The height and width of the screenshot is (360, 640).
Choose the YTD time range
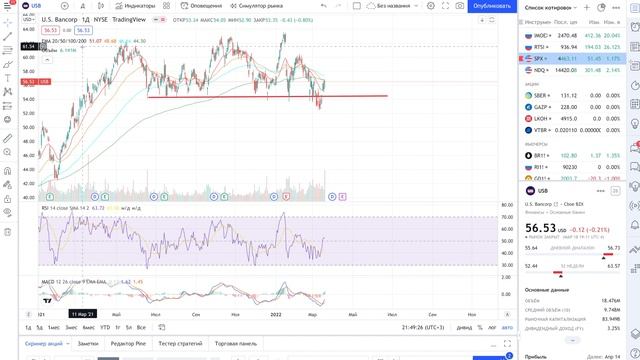105,327
